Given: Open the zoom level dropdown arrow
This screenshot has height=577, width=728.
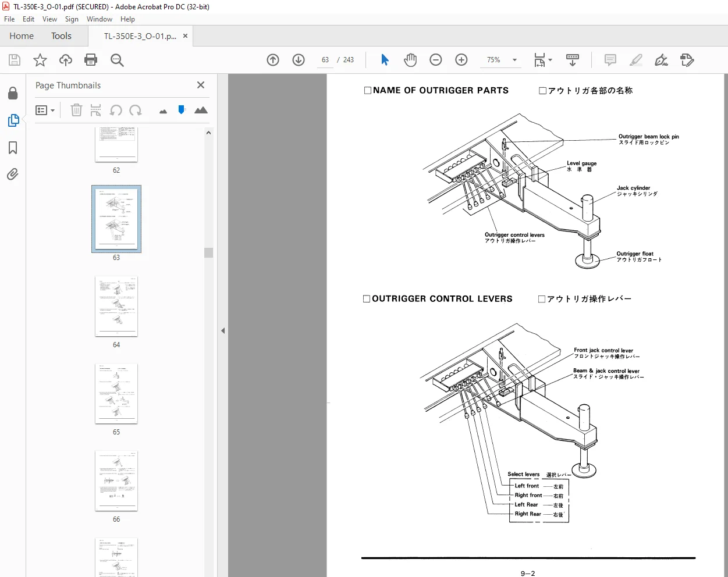Looking at the screenshot, I should (x=514, y=60).
